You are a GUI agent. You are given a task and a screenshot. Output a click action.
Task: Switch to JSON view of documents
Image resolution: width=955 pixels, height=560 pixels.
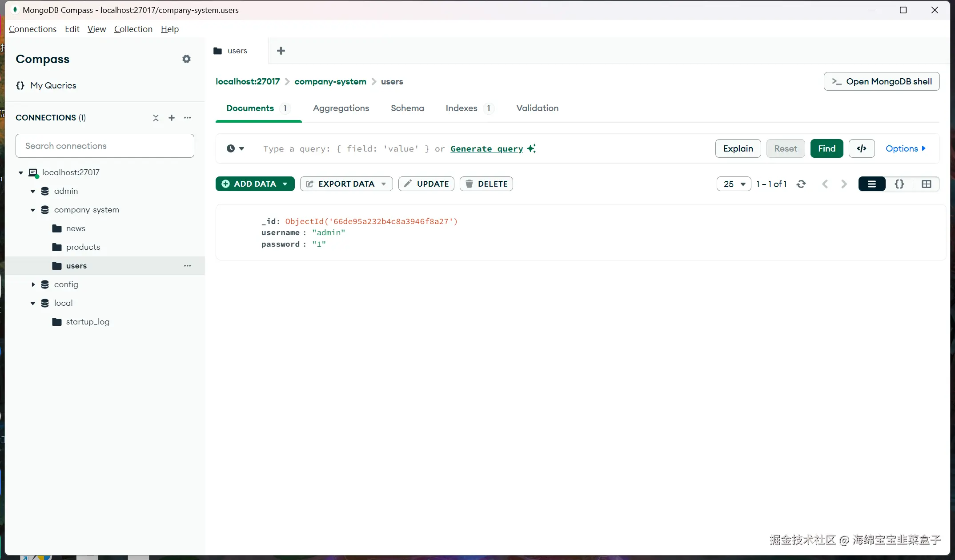pyautogui.click(x=899, y=184)
